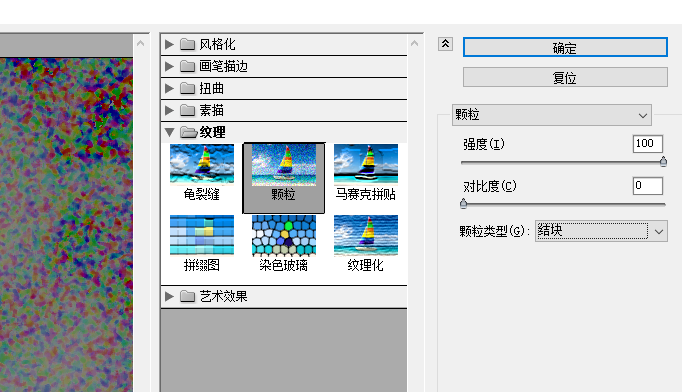This screenshot has width=682, height=392.
Task: Open the 颗粒类型 dropdown
Action: pos(601,231)
